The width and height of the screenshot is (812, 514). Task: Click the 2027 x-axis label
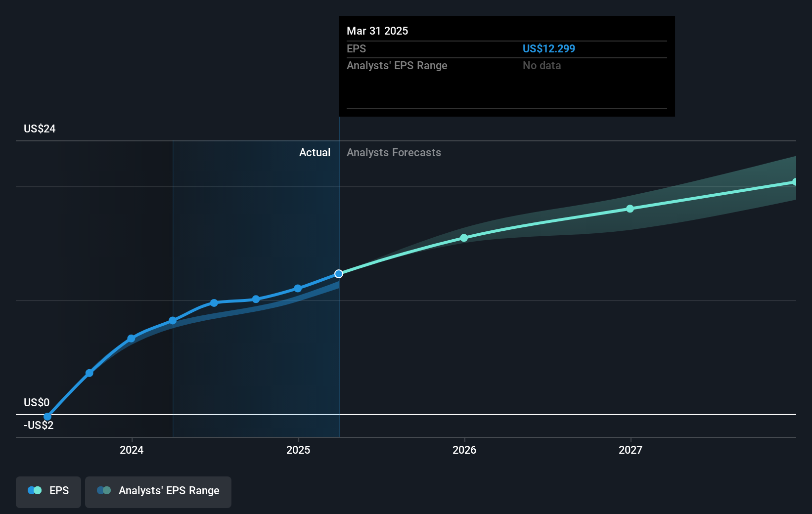[x=631, y=450]
